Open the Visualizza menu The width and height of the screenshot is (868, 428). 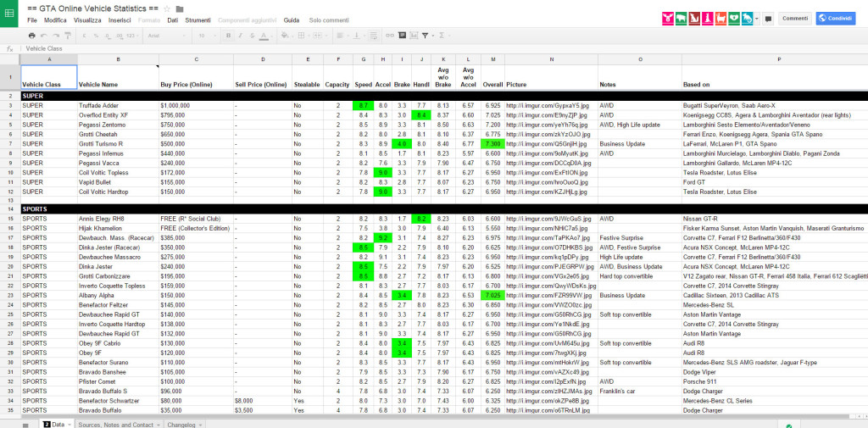[87, 20]
